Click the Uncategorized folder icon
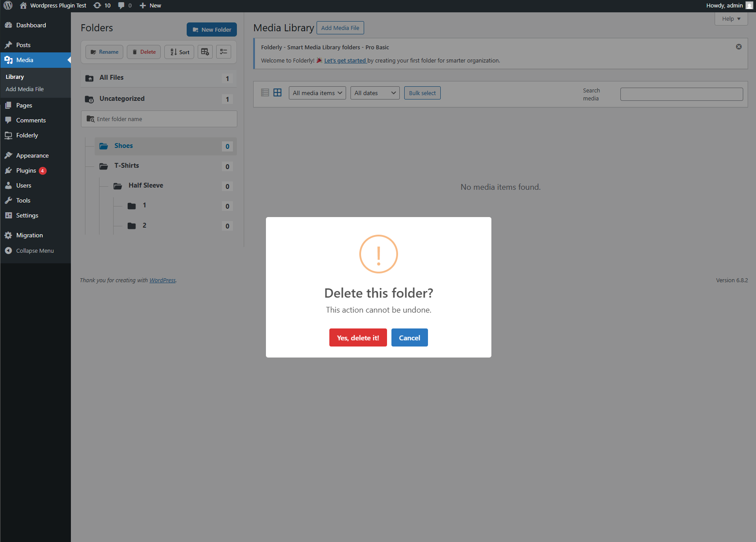 (x=89, y=100)
